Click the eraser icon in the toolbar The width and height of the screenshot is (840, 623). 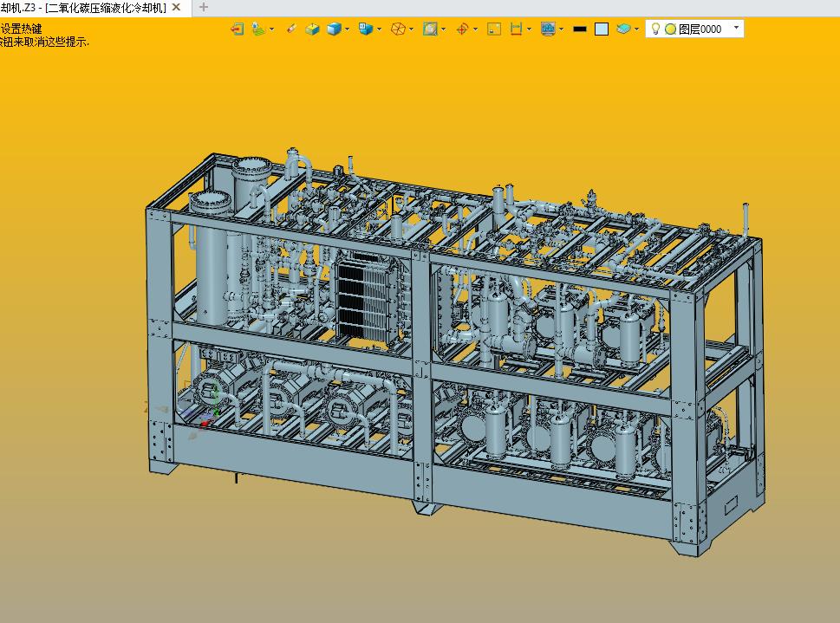pyautogui.click(x=291, y=29)
